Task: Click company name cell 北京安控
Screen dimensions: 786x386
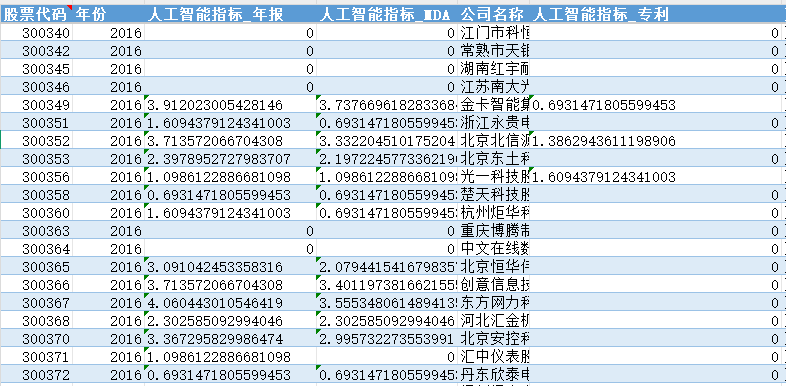Action: coord(493,338)
